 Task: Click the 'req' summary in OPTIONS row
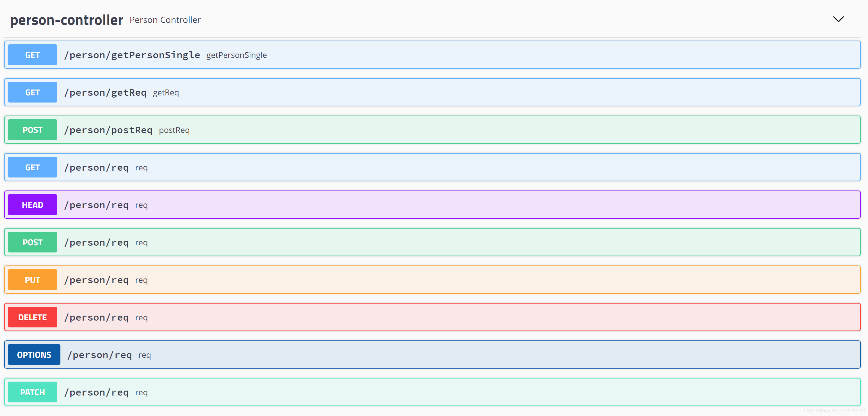click(x=145, y=355)
